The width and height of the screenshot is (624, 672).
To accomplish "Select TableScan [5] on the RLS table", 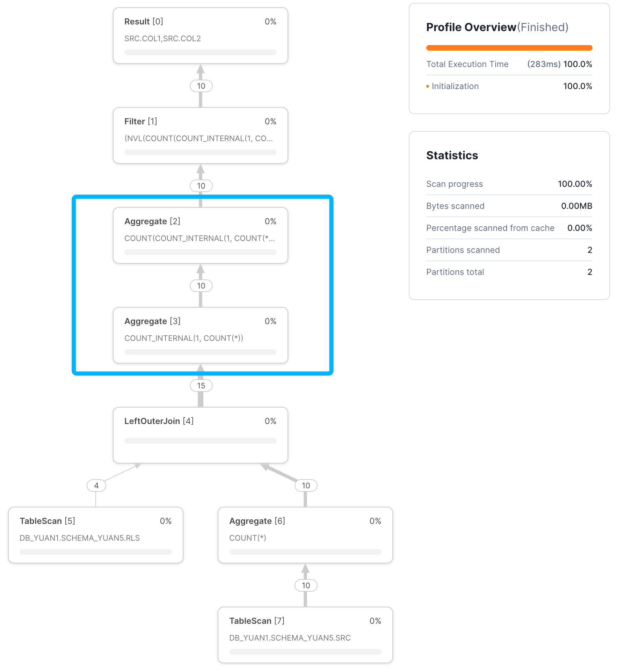I will click(95, 535).
